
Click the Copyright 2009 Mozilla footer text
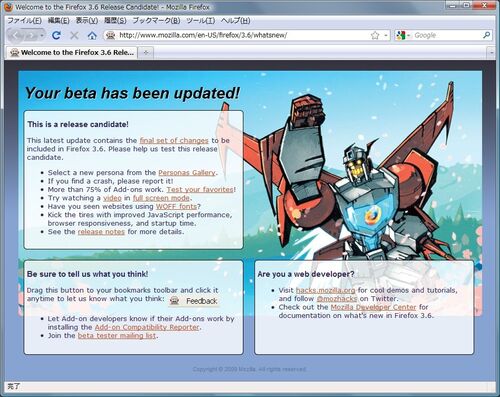tap(249, 369)
